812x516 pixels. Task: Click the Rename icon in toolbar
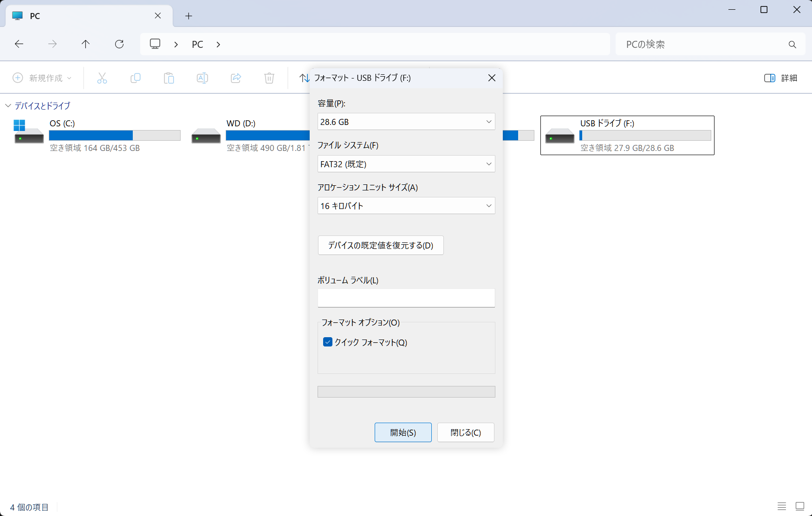click(202, 78)
